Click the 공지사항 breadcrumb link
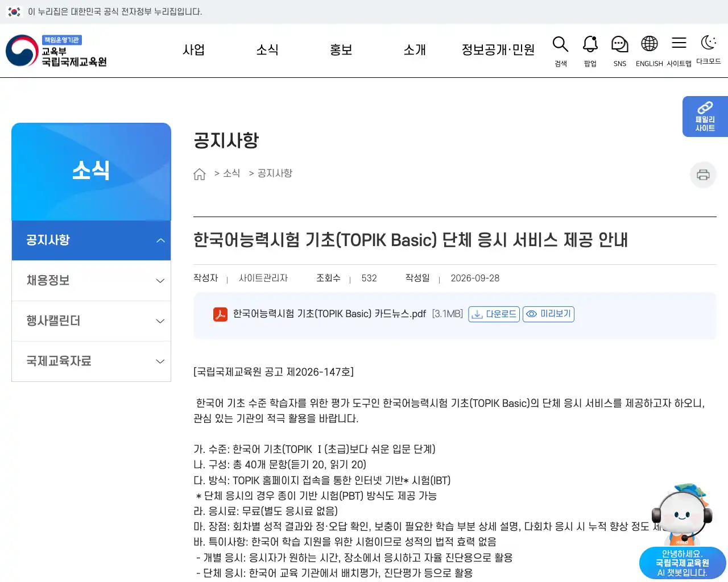 point(275,173)
